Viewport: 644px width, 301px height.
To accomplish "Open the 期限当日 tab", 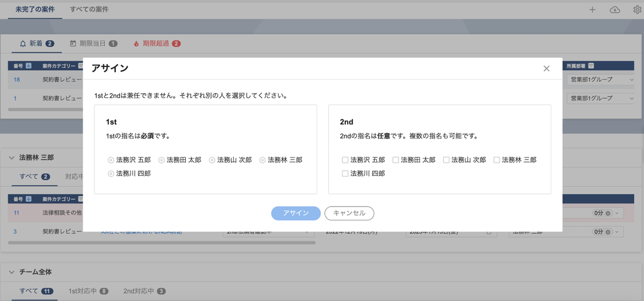I will [93, 43].
